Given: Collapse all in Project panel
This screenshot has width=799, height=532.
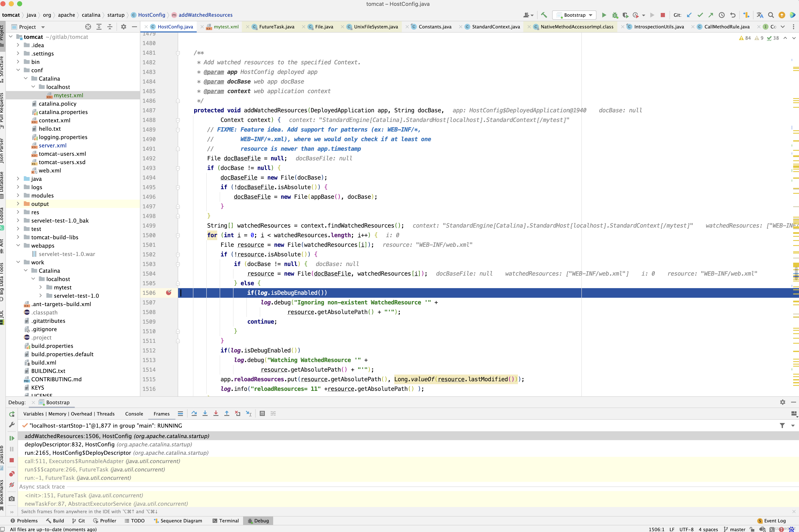Looking at the screenshot, I should [110, 27].
